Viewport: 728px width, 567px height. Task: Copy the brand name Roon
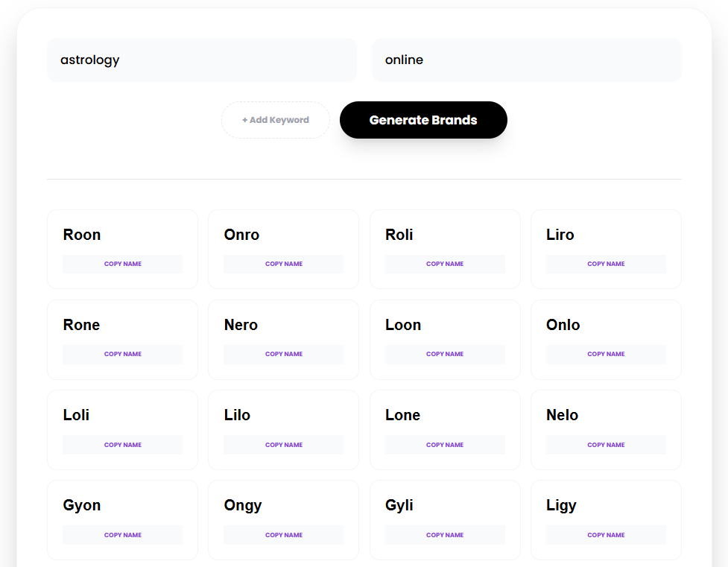[x=122, y=264]
